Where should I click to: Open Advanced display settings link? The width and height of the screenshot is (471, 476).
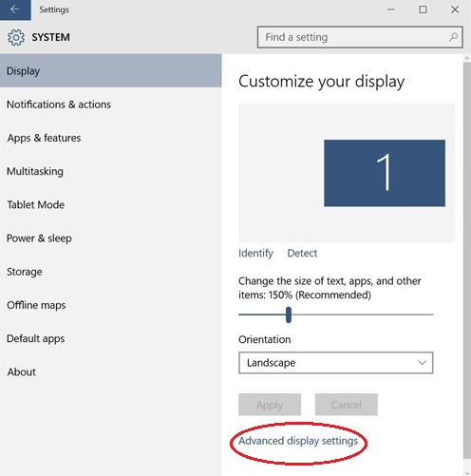point(298,441)
